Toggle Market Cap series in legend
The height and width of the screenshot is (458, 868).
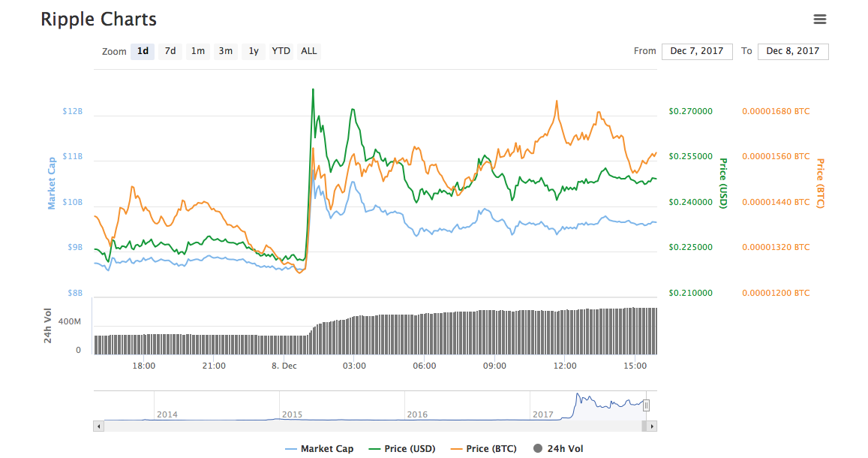pos(320,449)
